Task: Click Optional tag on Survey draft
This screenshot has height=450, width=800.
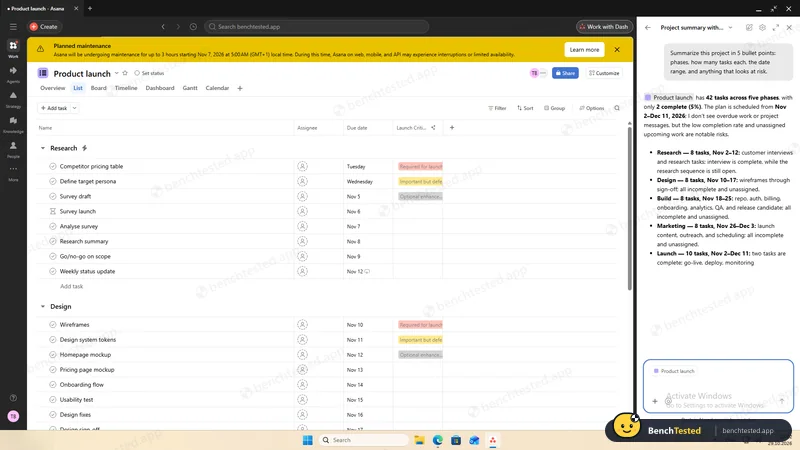Action: click(x=420, y=196)
